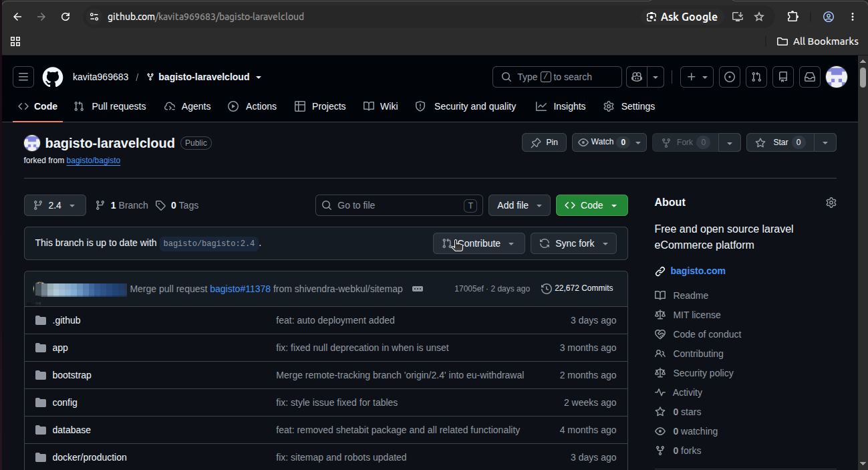The height and width of the screenshot is (470, 868).
Task: Open Chrome profile icon
Action: pyautogui.click(x=829, y=17)
